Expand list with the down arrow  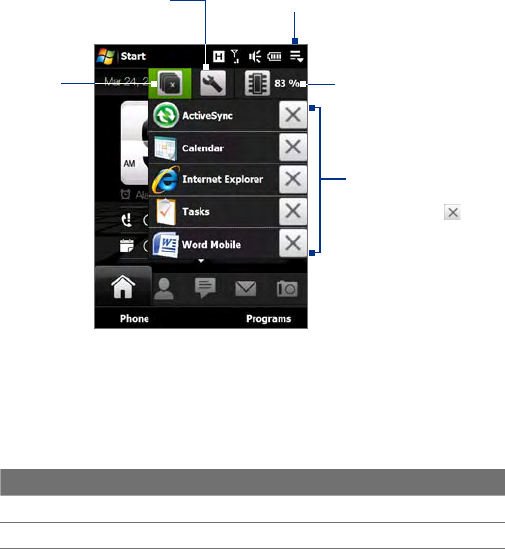201,261
